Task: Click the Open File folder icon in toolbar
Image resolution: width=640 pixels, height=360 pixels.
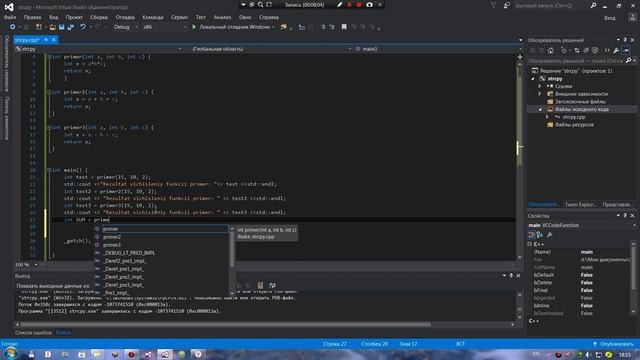Action: (x=53, y=27)
